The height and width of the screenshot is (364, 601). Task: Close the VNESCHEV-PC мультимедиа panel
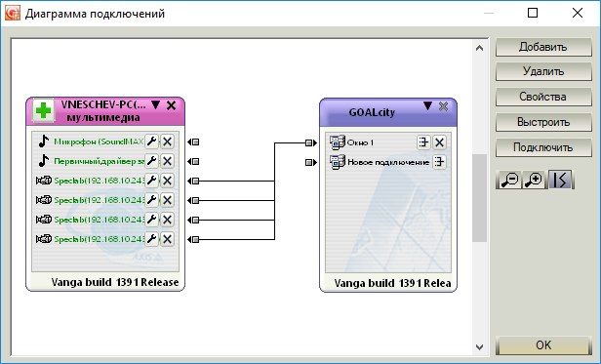[x=171, y=105]
